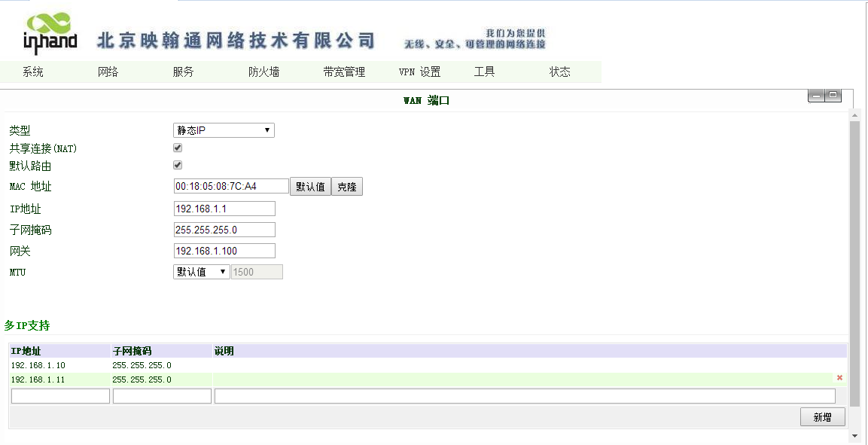868x445 pixels.
Task: Click the 默认值 button beside MAC field
Action: [310, 187]
